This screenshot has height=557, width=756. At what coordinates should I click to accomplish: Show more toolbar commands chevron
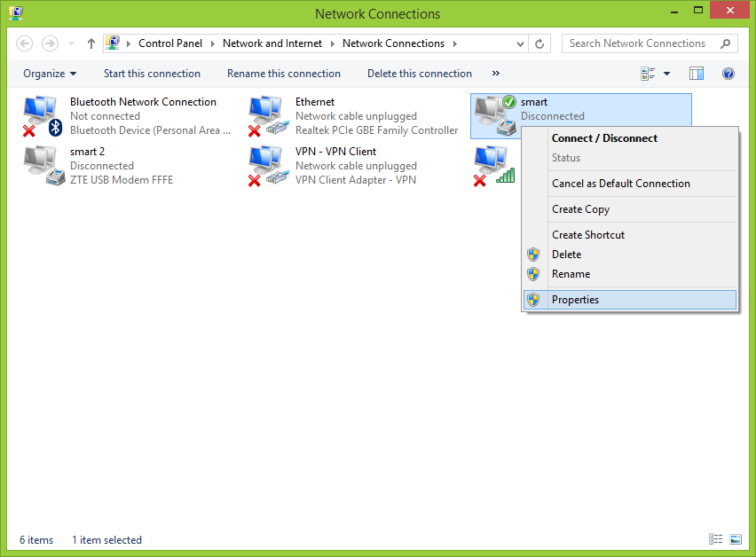pos(495,74)
